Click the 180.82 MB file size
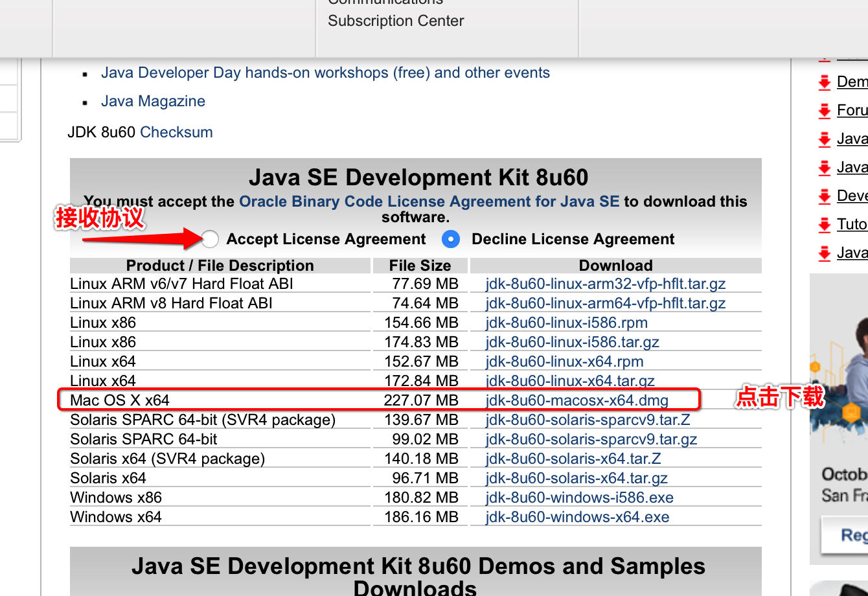This screenshot has width=868, height=596. pos(421,498)
